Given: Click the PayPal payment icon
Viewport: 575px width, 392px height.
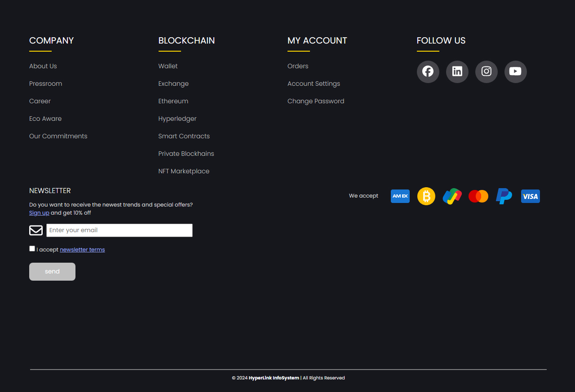Looking at the screenshot, I should pyautogui.click(x=504, y=196).
